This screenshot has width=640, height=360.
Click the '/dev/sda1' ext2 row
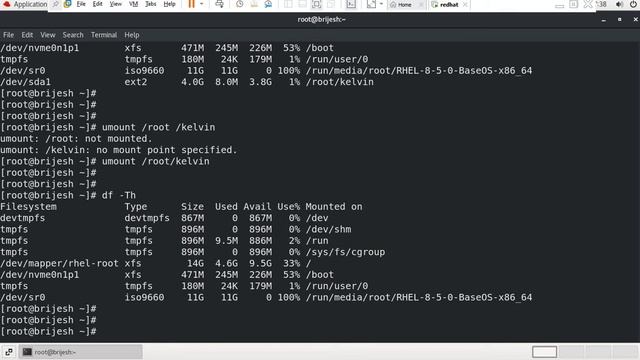[187, 82]
